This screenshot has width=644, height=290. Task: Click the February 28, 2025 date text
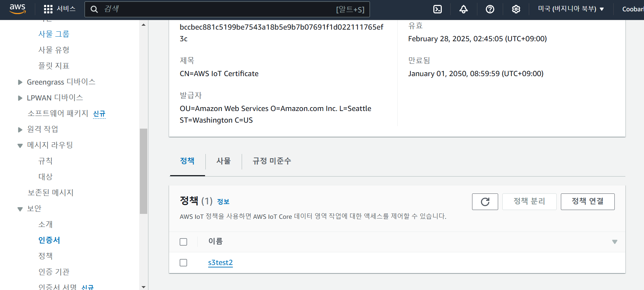477,39
